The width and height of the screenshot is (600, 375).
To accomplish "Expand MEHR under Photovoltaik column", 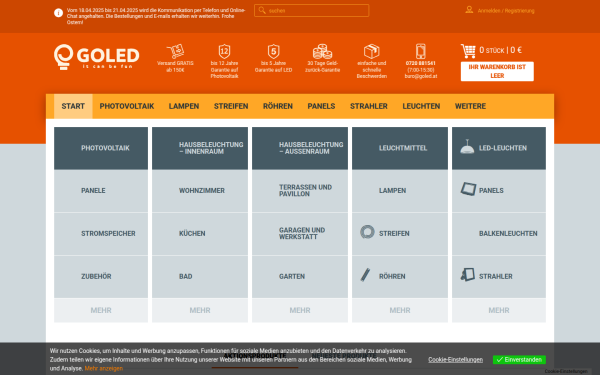I will pyautogui.click(x=101, y=310).
